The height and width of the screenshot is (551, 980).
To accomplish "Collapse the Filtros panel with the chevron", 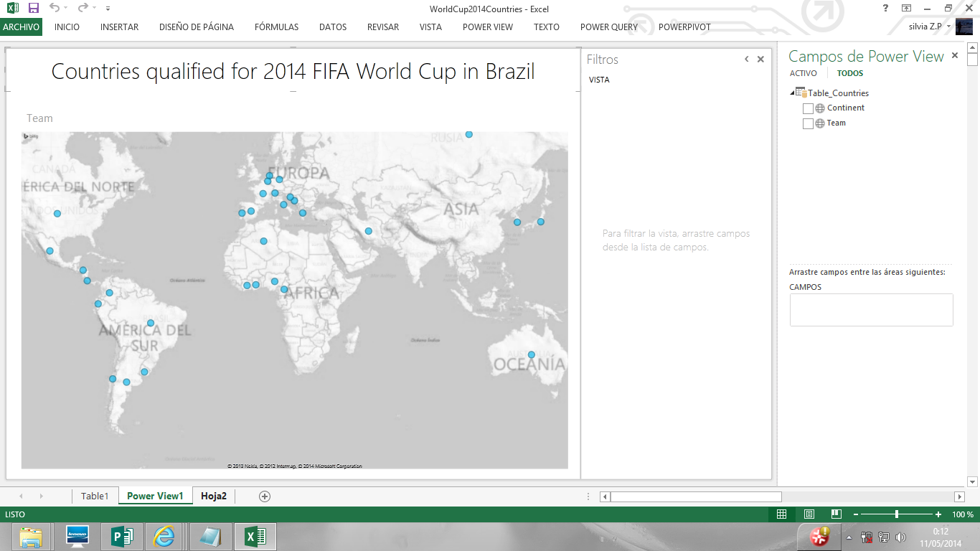I will (x=746, y=59).
